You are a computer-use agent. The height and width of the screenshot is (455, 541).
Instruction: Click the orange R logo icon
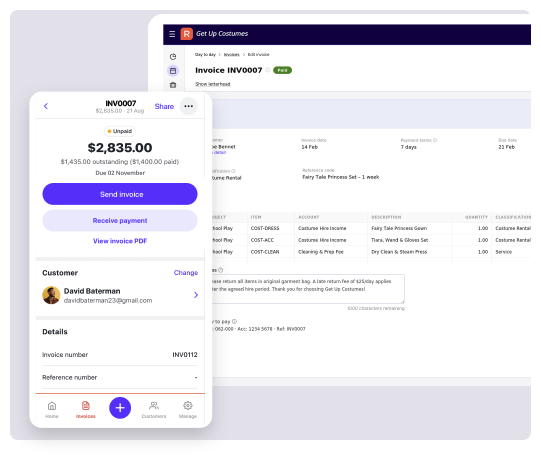tap(186, 34)
